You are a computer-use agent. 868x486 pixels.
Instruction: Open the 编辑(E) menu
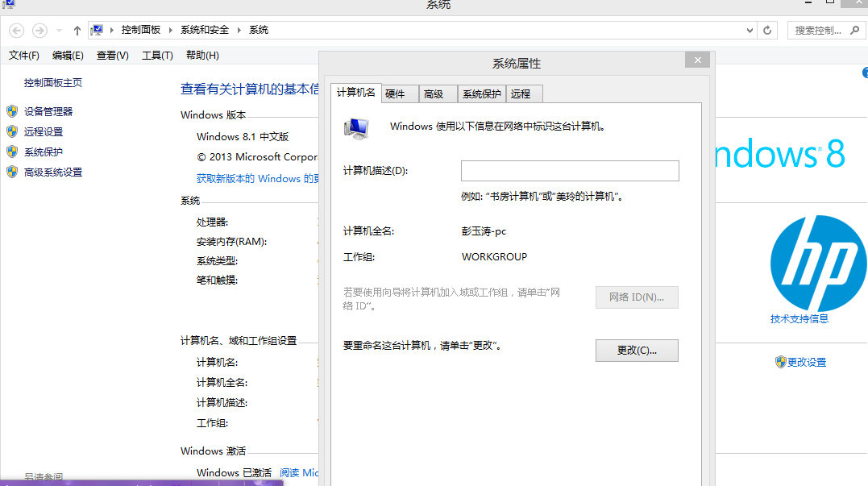(68, 56)
